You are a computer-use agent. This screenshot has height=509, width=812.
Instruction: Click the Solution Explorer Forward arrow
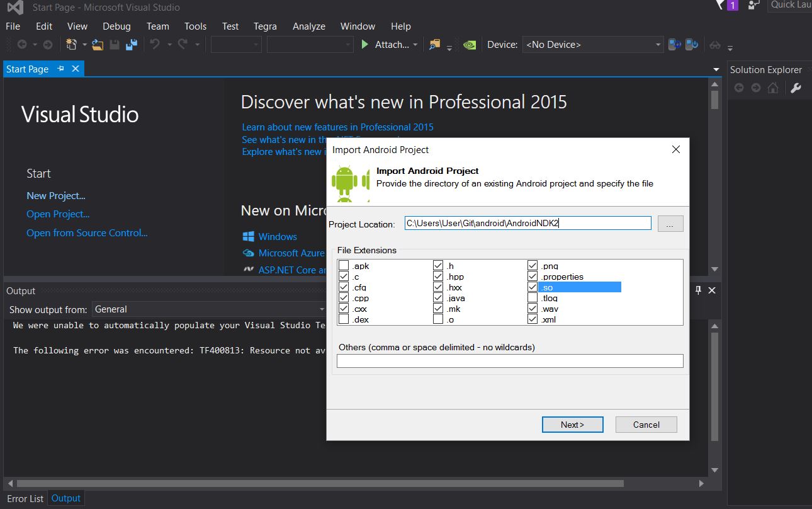[756, 88]
